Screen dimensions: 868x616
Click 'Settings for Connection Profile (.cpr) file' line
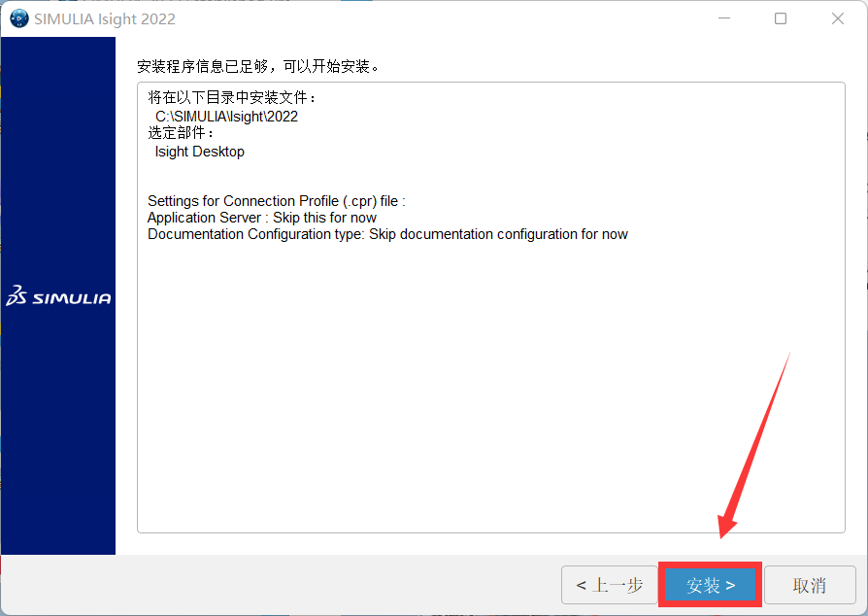pos(277,200)
